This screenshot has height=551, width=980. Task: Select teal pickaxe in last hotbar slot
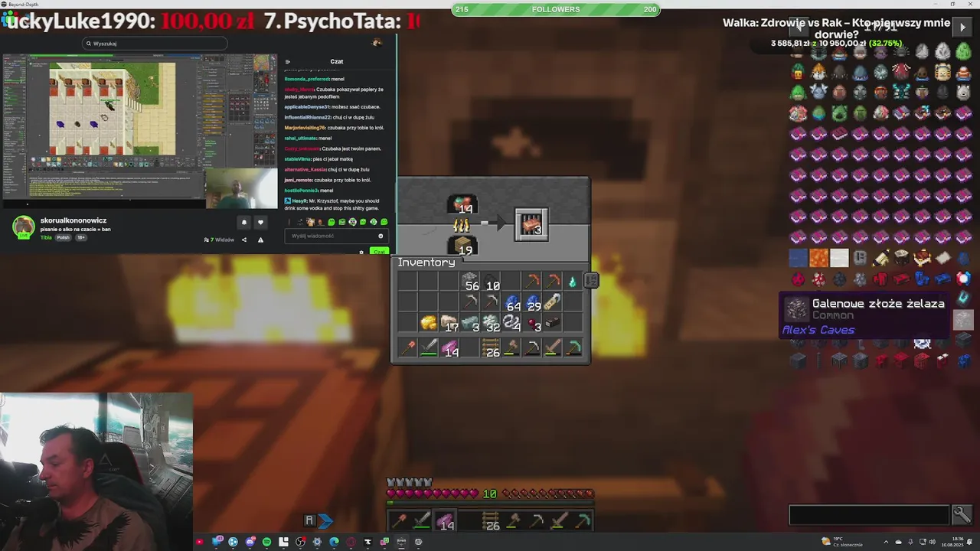tap(573, 348)
